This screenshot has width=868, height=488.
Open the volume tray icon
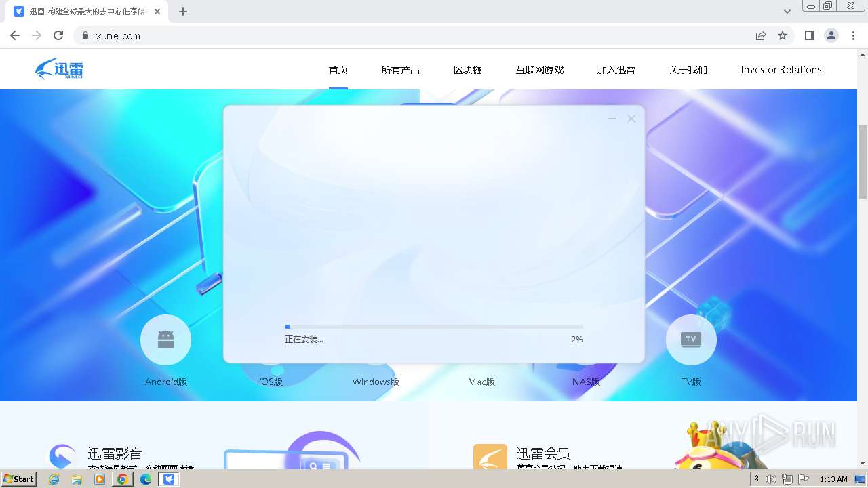(771, 479)
